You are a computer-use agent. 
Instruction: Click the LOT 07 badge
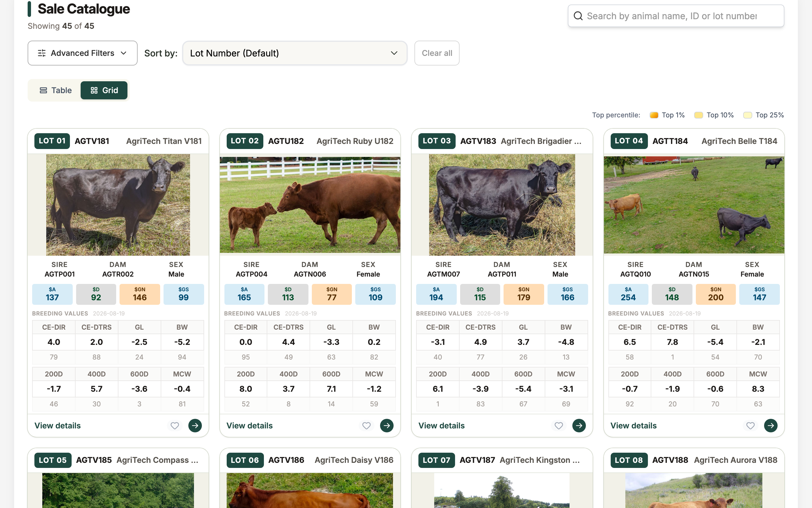click(436, 460)
